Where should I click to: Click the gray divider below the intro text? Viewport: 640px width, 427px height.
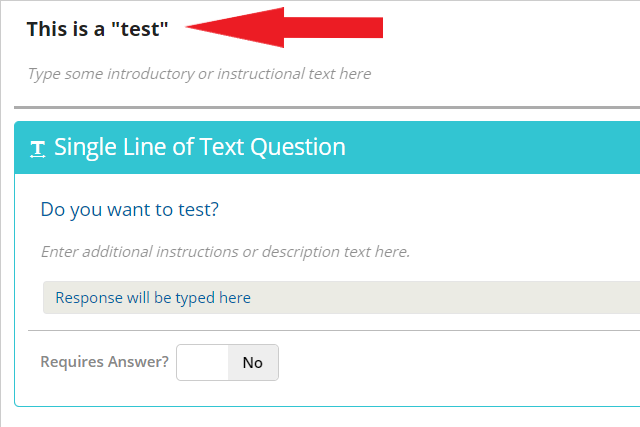tap(327, 108)
